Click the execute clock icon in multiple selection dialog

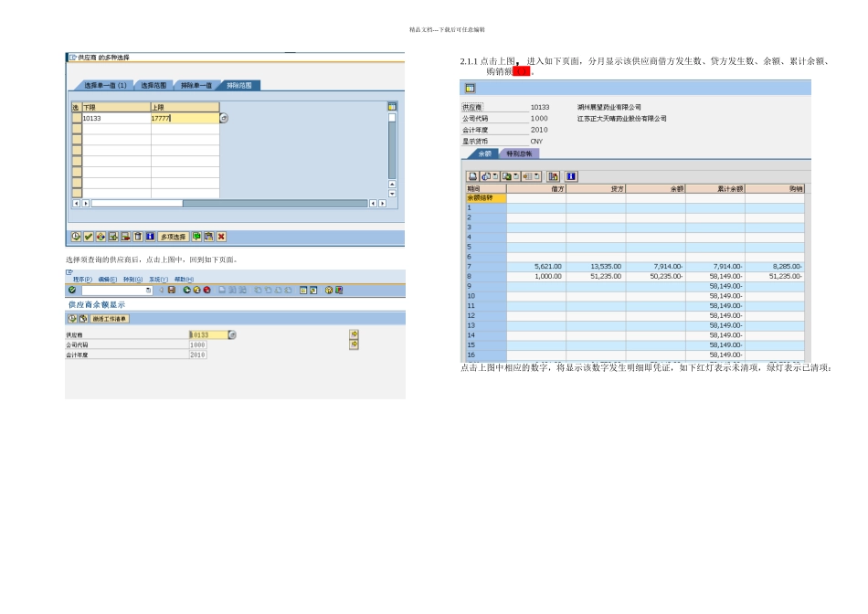coord(76,237)
